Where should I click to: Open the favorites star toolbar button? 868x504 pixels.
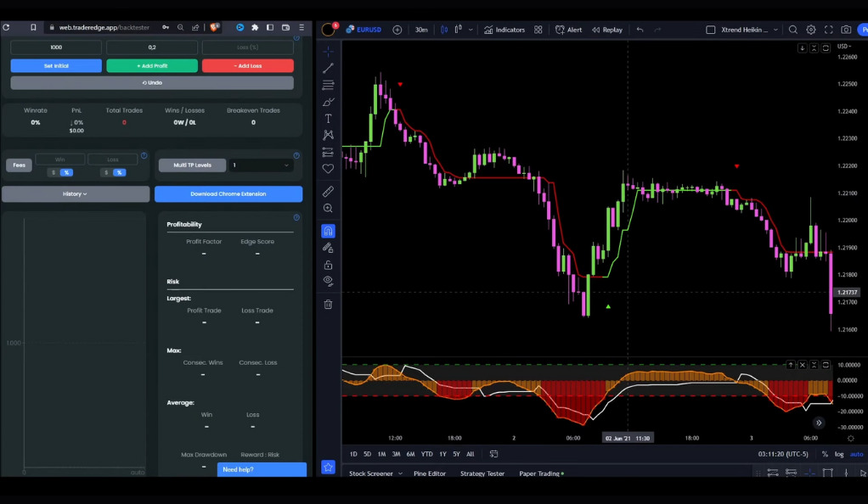coord(329,468)
